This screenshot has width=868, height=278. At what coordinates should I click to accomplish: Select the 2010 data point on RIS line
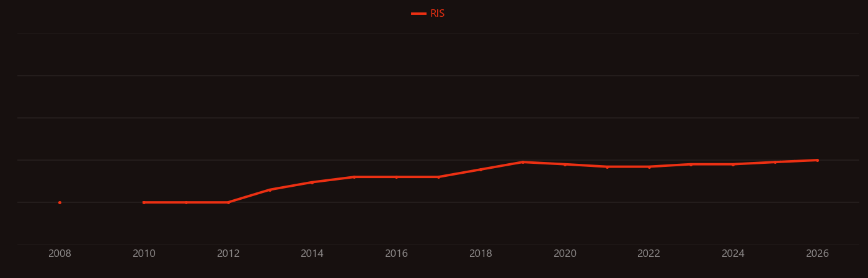tap(144, 202)
